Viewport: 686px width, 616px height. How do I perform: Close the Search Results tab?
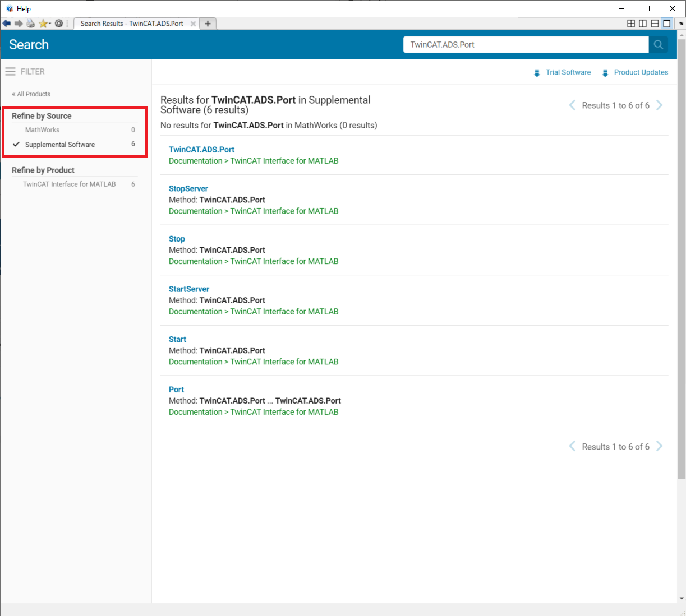click(193, 24)
